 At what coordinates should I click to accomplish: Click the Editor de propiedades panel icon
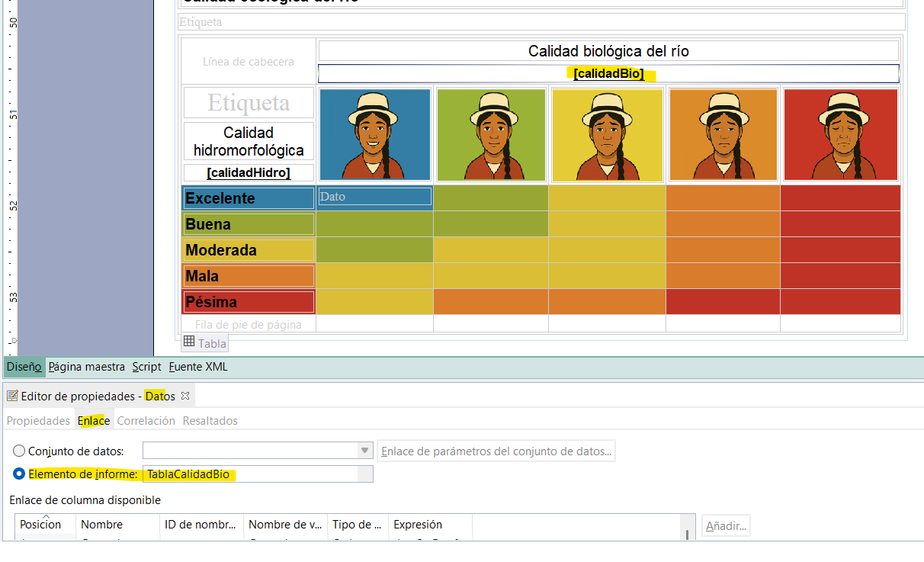(12, 396)
